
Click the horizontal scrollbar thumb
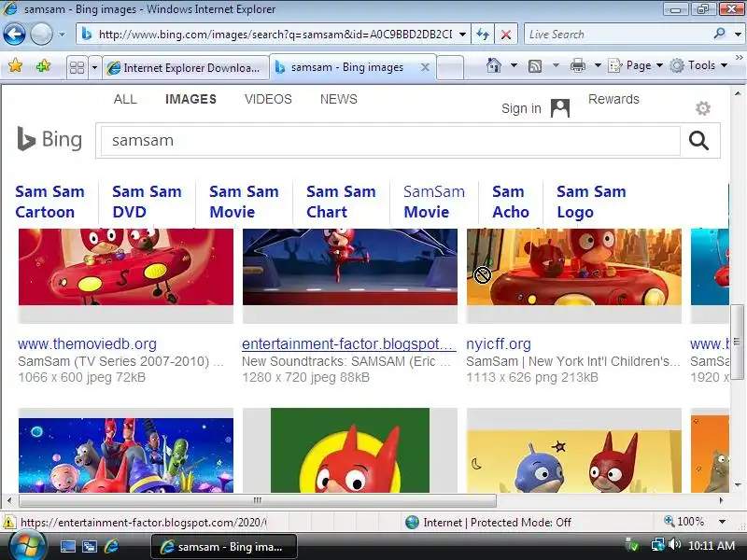point(258,500)
